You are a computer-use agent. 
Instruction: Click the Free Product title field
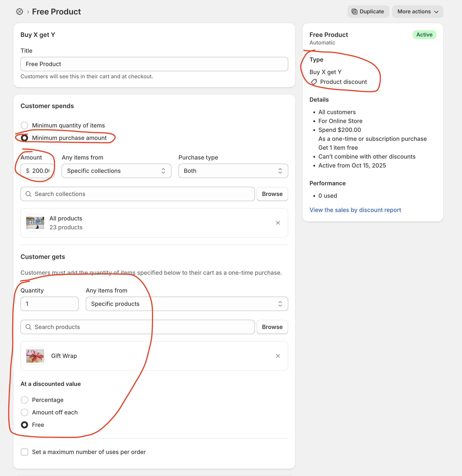coord(154,64)
